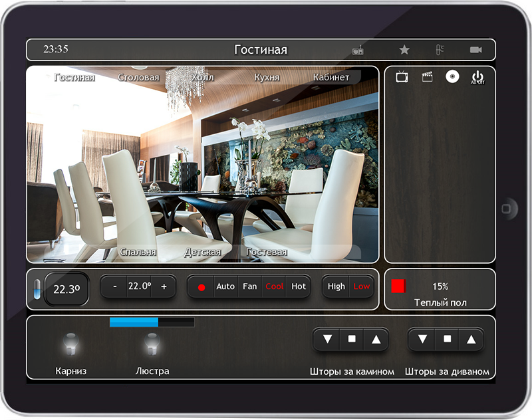532x420 pixels.
Task: Set the air conditioner mode to Auto
Action: coord(225,286)
